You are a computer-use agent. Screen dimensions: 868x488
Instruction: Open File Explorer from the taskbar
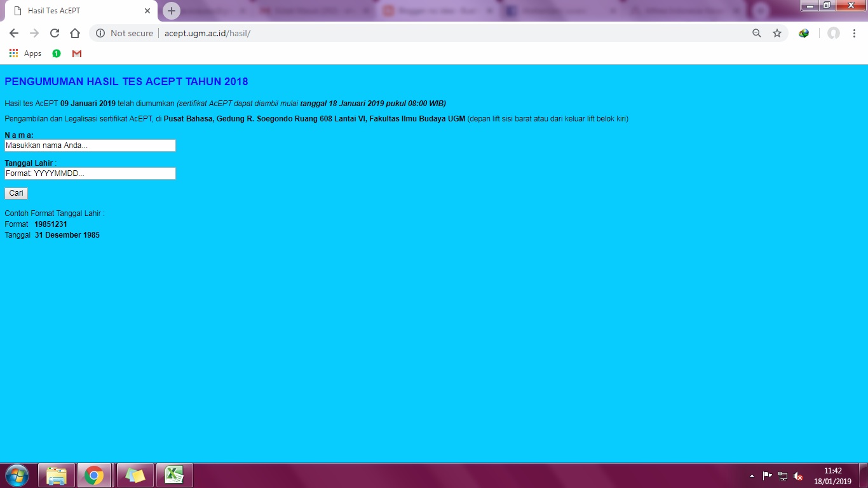click(x=57, y=475)
